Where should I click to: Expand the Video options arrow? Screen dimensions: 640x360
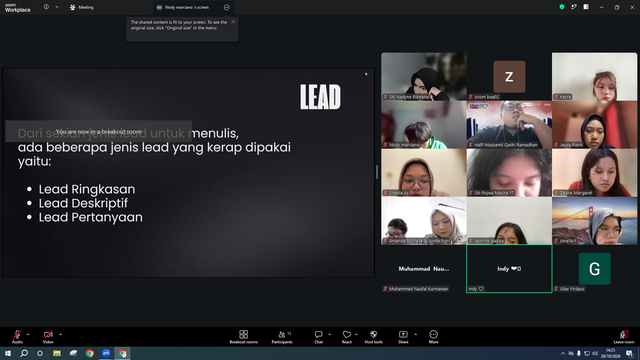click(60, 334)
